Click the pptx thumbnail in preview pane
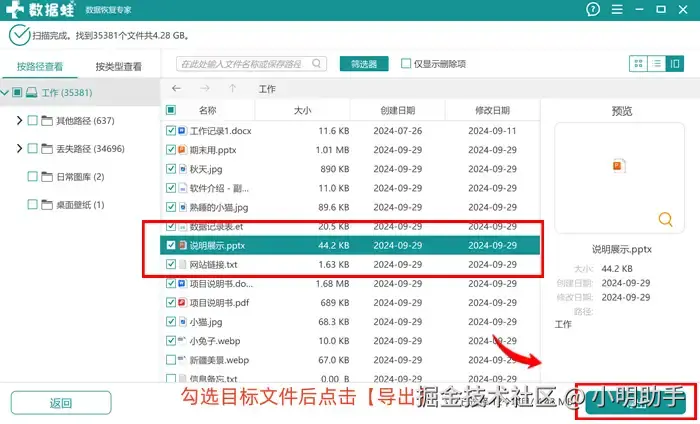The height and width of the screenshot is (424, 700). coord(619,166)
